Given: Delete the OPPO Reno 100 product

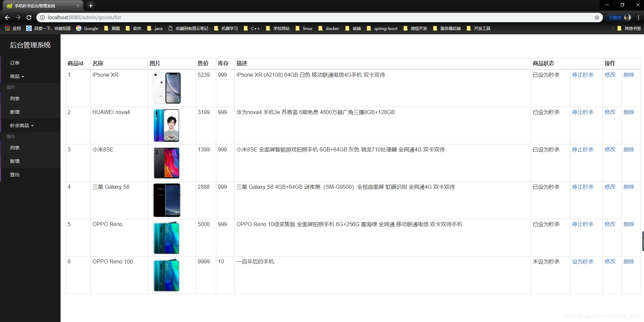Looking at the screenshot, I should coord(629,261).
